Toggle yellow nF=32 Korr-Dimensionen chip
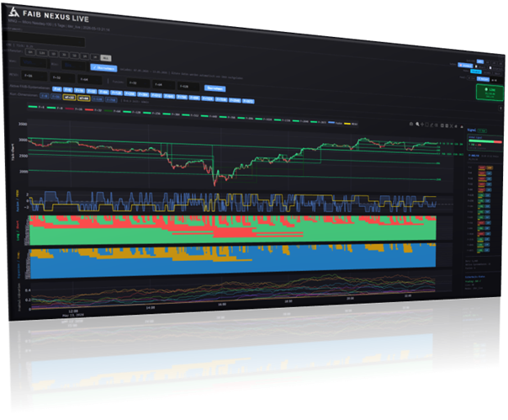The height and width of the screenshot is (420, 508). coord(69,98)
